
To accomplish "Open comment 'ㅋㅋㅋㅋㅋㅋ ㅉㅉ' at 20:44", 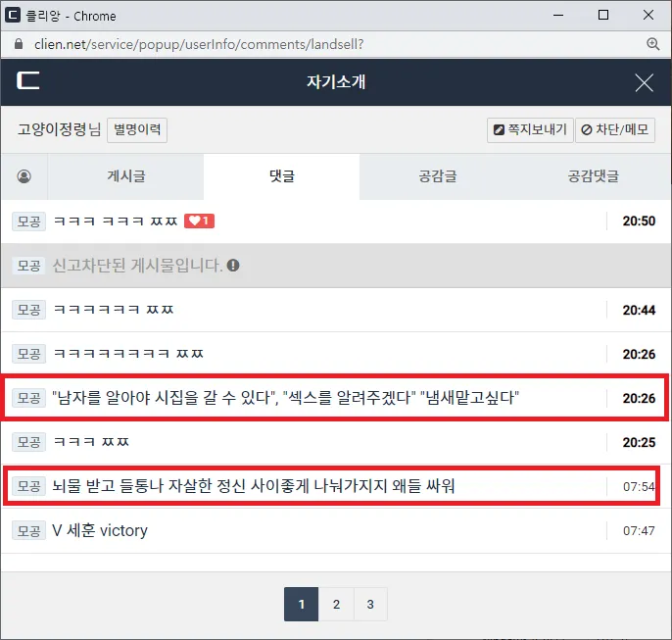I will (x=114, y=310).
